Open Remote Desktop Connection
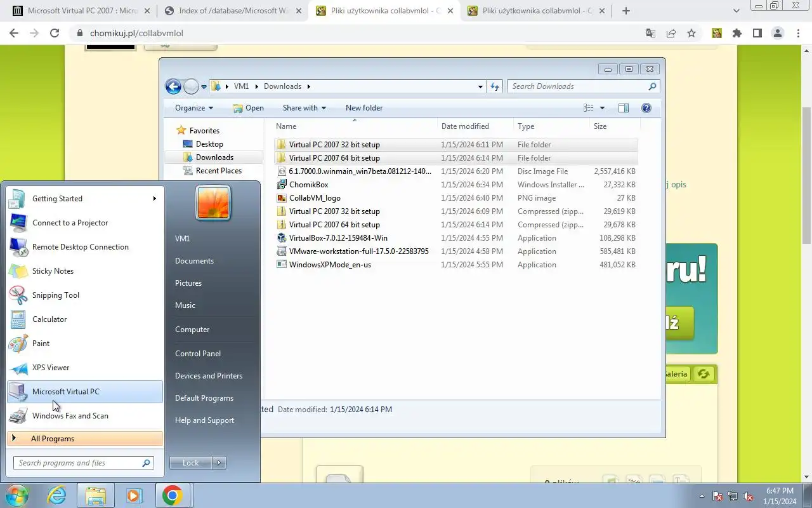This screenshot has height=508, width=812. pyautogui.click(x=84, y=247)
